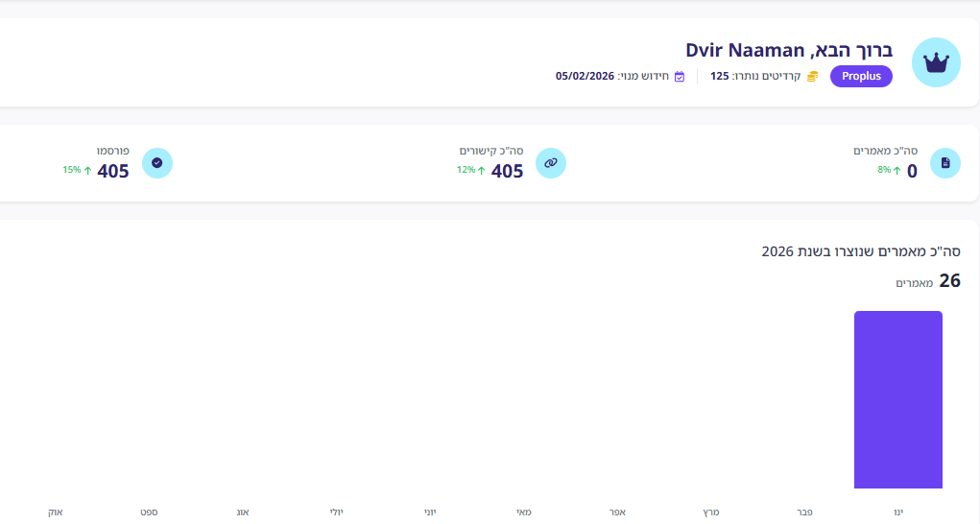Image resolution: width=980 pixels, height=524 pixels.
Task: Click the renewal date 05/02/2026
Action: click(585, 76)
